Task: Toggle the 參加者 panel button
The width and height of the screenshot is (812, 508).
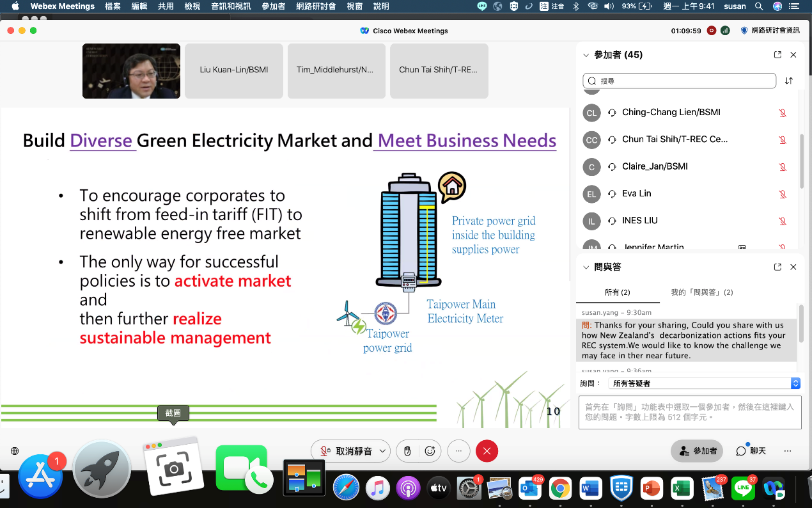Action: tap(697, 451)
